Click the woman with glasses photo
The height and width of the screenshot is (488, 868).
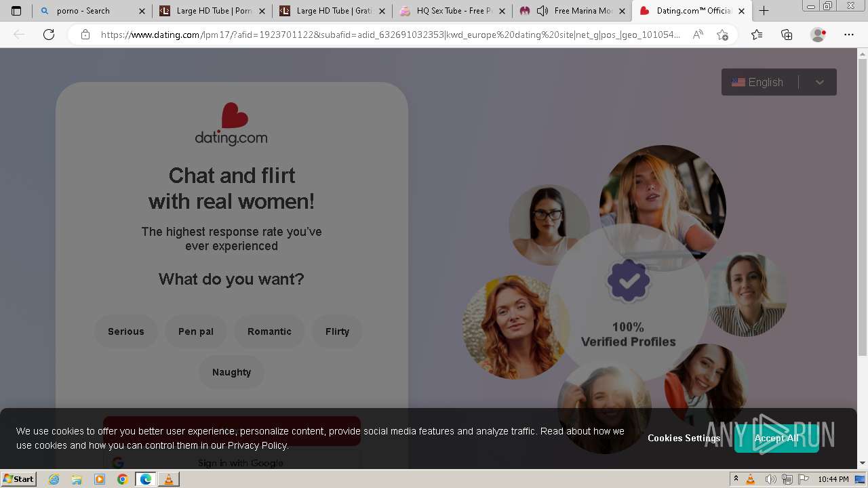click(548, 224)
